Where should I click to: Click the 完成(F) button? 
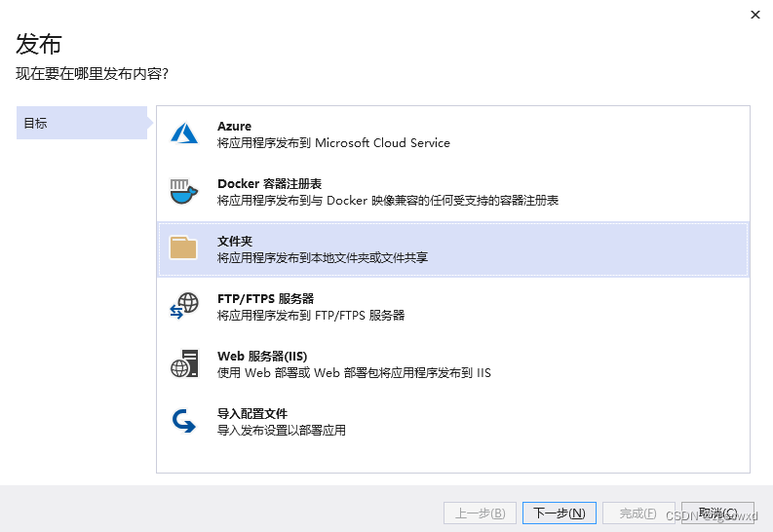click(638, 513)
